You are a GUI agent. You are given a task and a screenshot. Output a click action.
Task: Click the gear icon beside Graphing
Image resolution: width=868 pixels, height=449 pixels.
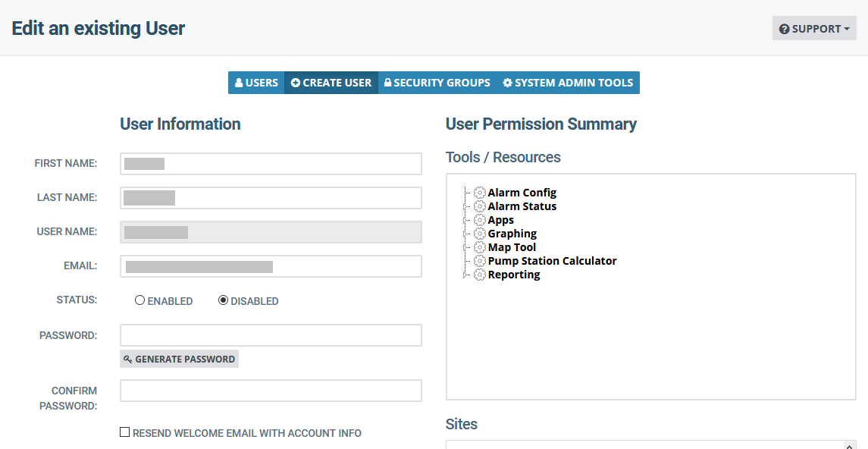pyautogui.click(x=479, y=234)
